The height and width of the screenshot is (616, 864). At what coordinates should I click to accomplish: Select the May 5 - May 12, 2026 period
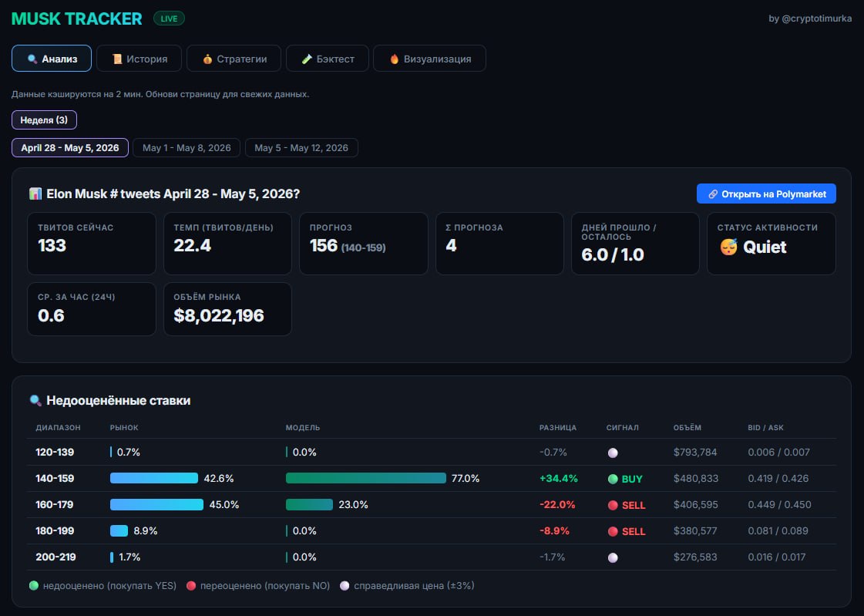tap(301, 148)
